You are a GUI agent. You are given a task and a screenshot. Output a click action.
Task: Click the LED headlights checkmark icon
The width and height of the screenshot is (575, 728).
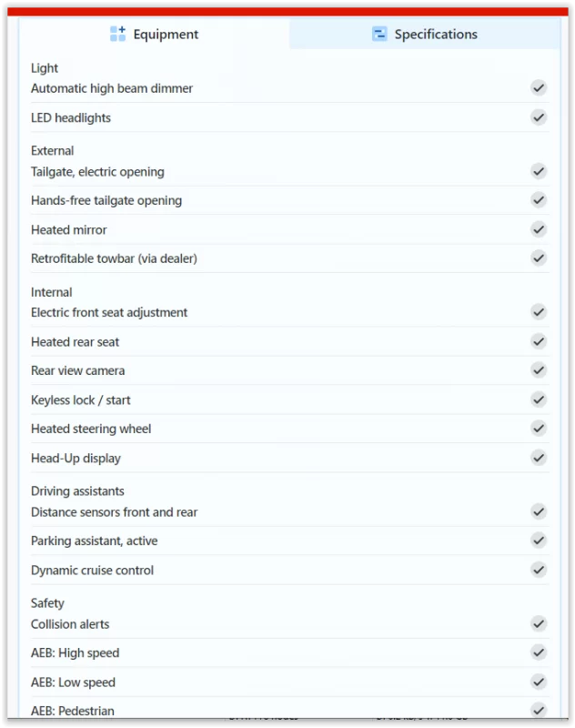click(x=539, y=117)
